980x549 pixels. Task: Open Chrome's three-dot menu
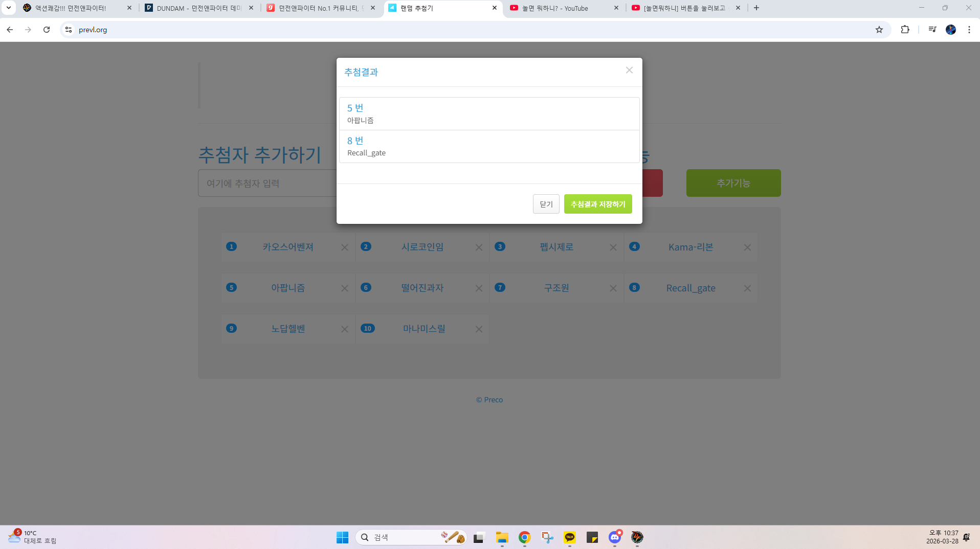pyautogui.click(x=969, y=30)
